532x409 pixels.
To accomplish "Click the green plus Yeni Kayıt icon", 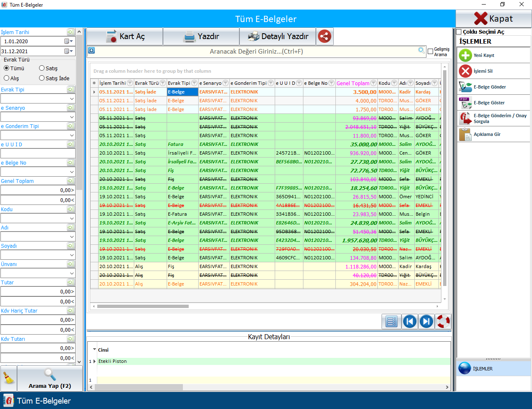I will 465,55.
